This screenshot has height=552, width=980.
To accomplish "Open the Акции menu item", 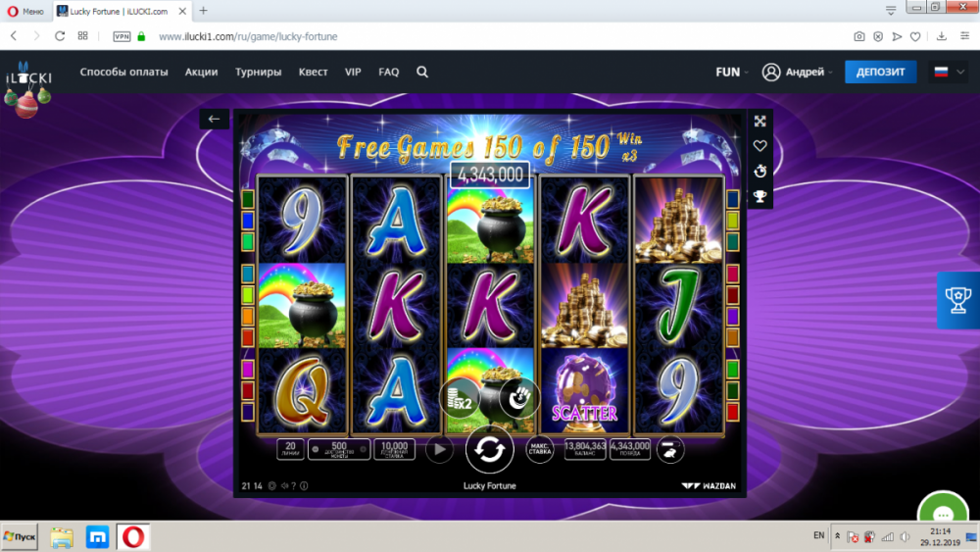I will coord(201,72).
